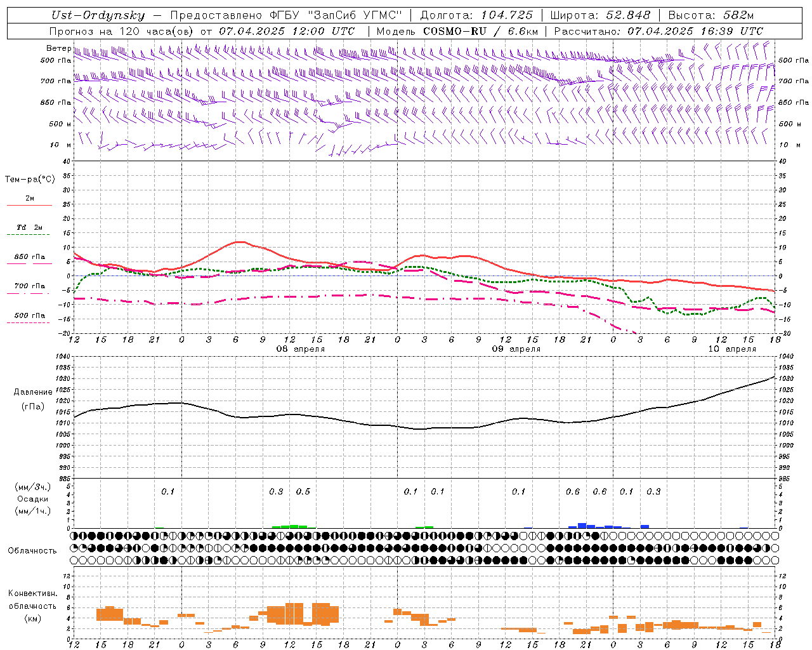
Task: Select forecast start time '07.04.2025 12:00 UTC'
Action: point(287,30)
